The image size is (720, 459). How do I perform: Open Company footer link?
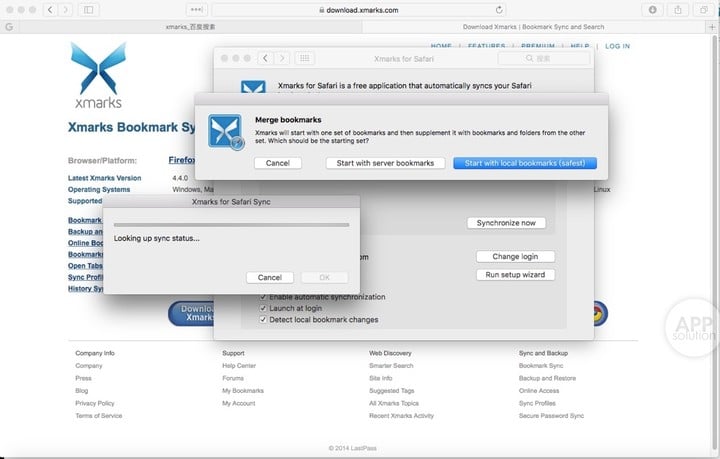click(x=89, y=366)
